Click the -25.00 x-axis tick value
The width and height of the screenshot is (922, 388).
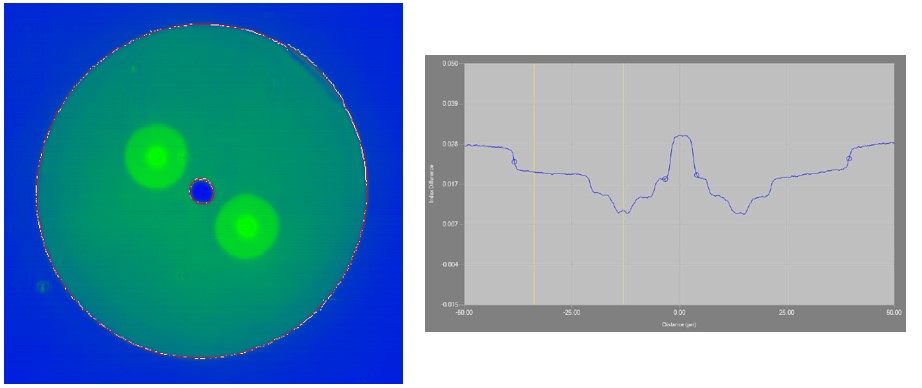572,312
